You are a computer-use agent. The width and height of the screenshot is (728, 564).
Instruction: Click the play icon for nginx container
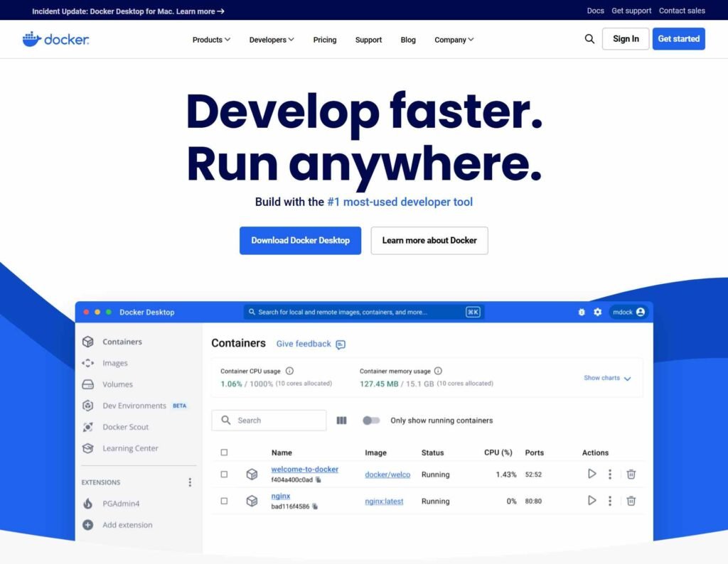pos(592,501)
